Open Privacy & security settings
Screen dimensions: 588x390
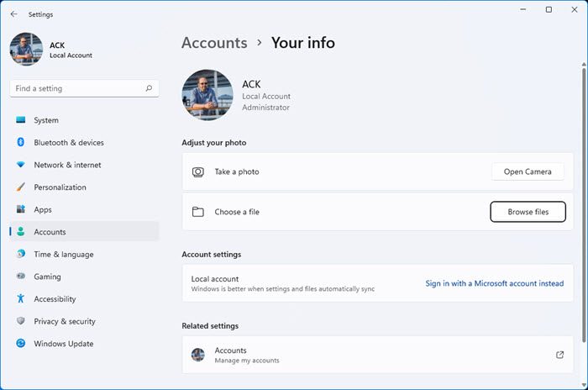[x=65, y=321]
